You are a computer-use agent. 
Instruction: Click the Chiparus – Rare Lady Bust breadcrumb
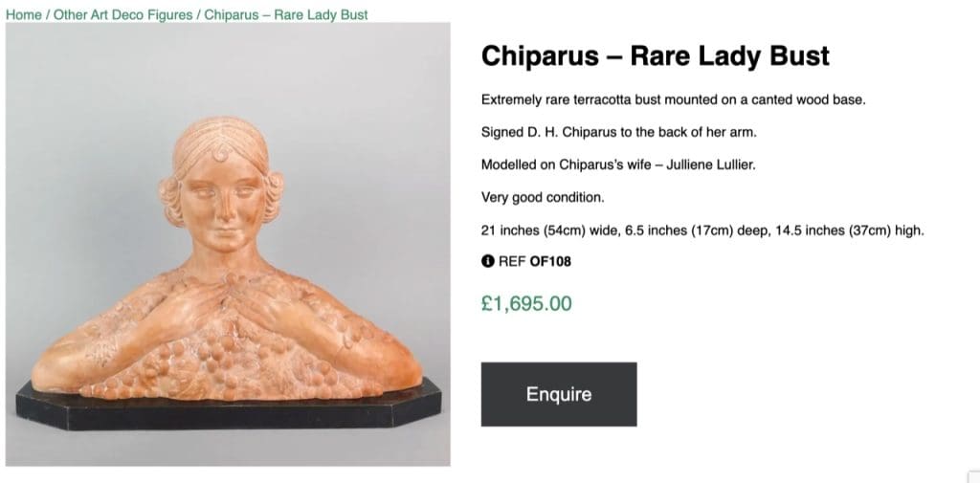[286, 15]
